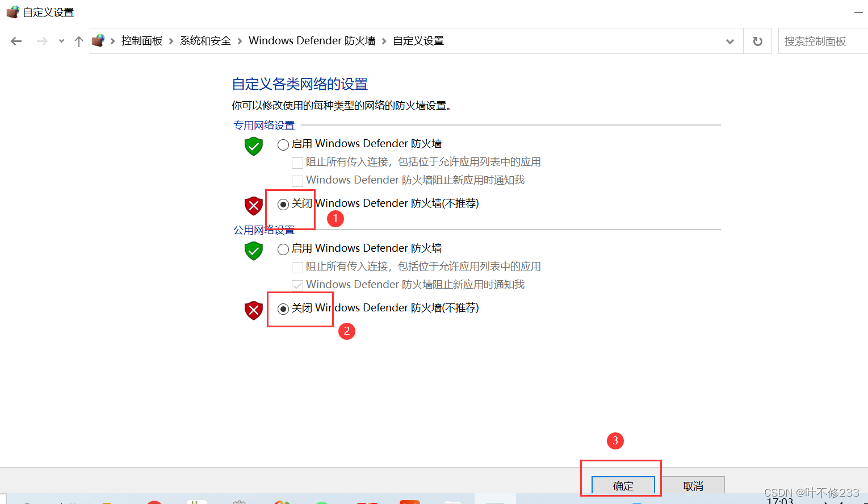Tick the notify-me checkbox under private network

[x=297, y=181]
